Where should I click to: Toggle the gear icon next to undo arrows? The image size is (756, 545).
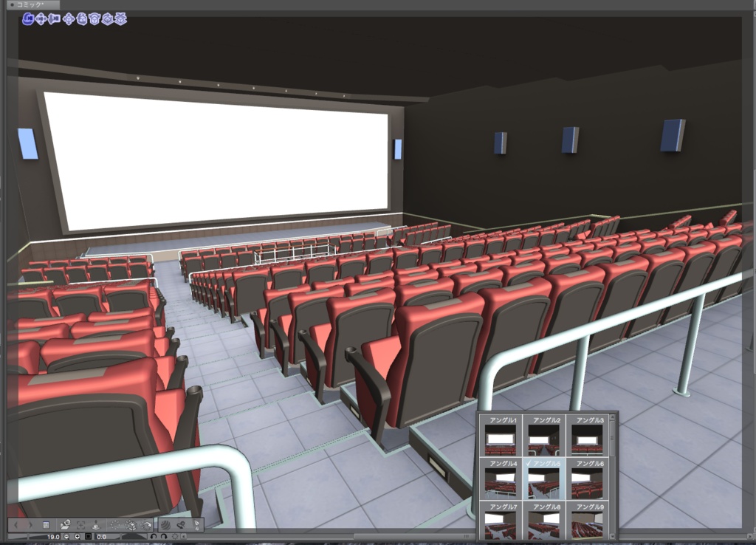point(175,535)
